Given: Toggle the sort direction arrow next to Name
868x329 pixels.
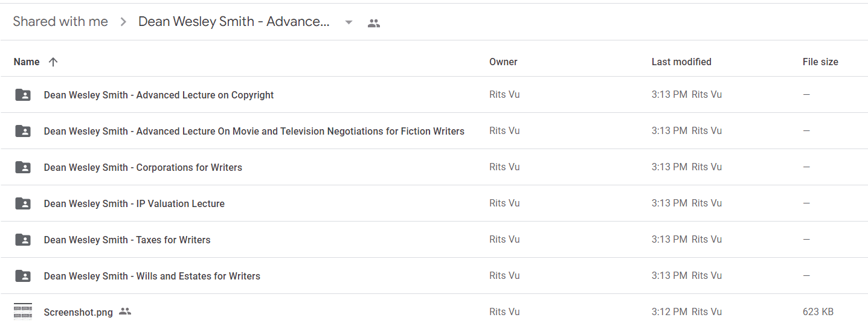Looking at the screenshot, I should [53, 62].
